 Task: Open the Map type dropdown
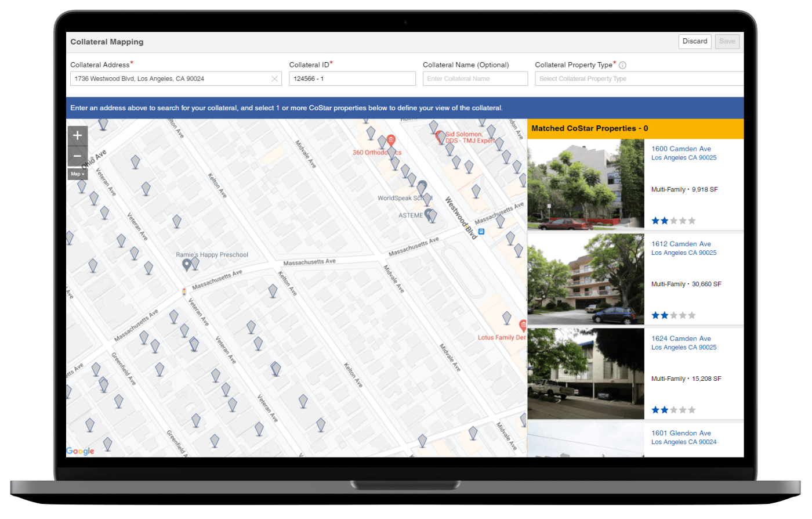[x=77, y=174]
